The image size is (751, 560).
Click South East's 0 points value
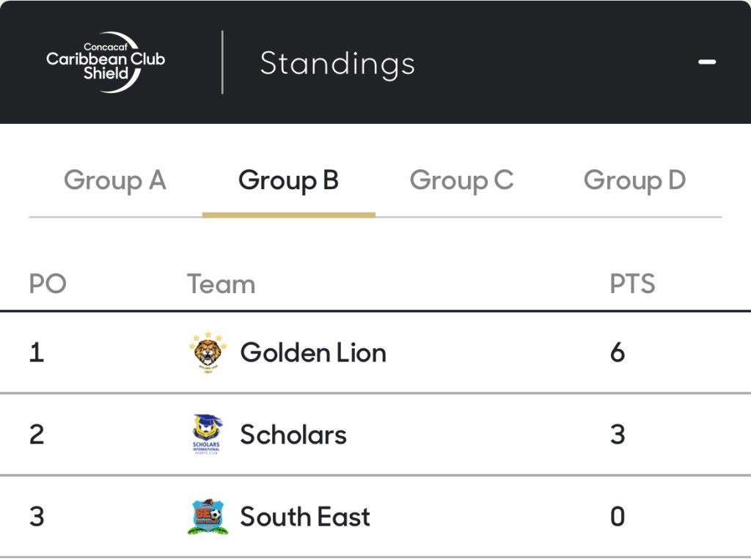(x=618, y=517)
